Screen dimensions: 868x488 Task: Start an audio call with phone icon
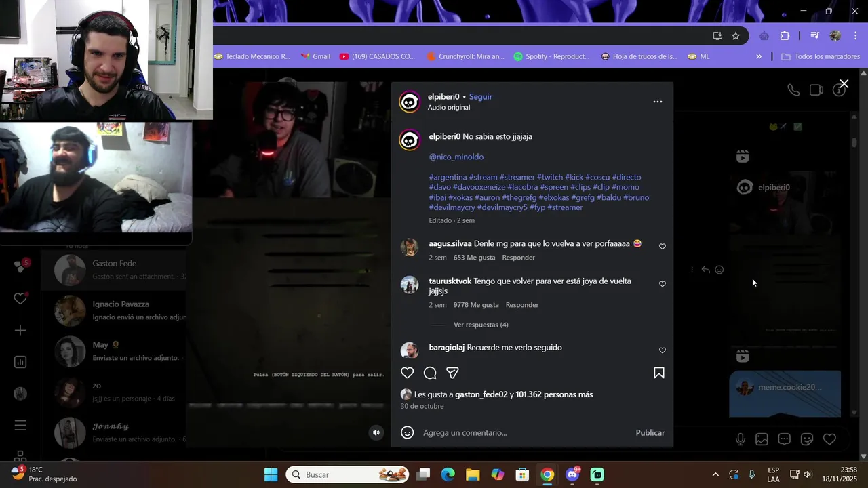click(793, 90)
